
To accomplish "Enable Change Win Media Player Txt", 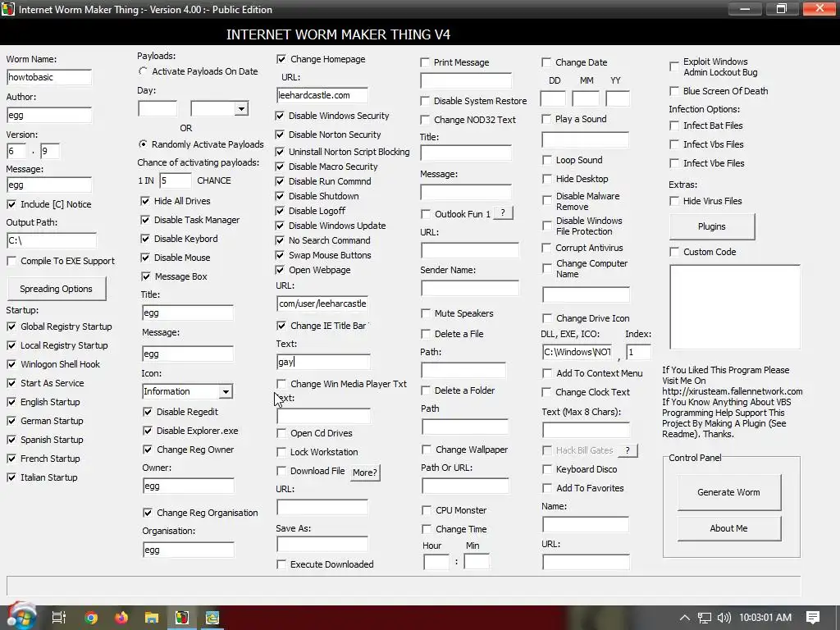I will (x=281, y=384).
